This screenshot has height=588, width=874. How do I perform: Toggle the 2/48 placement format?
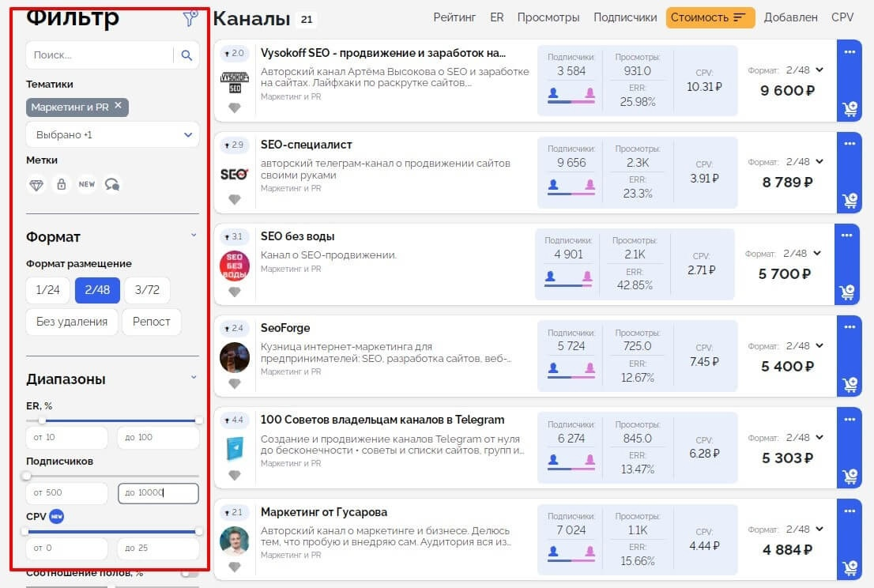pos(97,290)
